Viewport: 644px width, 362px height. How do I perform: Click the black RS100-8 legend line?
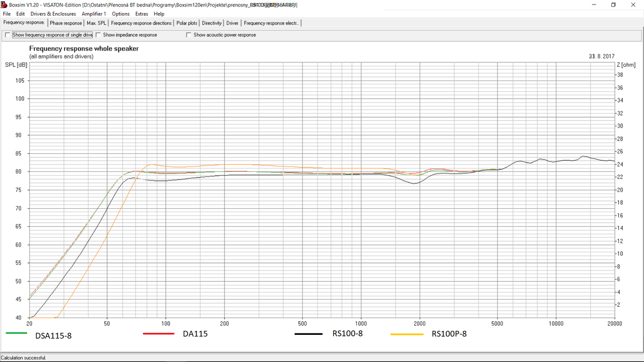(308, 333)
